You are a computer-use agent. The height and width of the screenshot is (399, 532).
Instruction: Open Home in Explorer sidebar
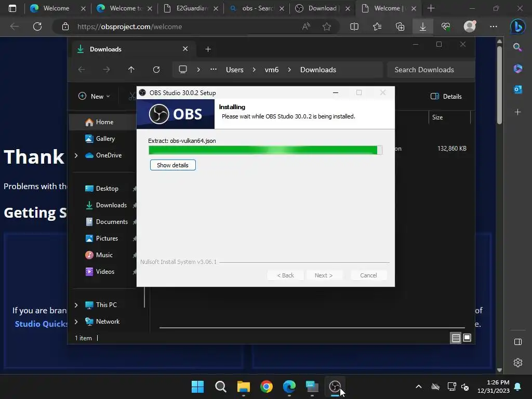pyautogui.click(x=103, y=122)
